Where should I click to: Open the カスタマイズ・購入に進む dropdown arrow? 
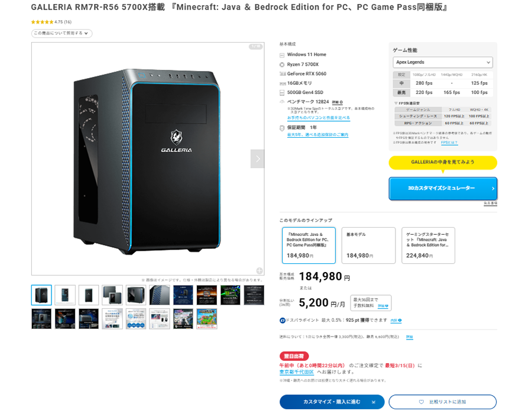(x=373, y=402)
